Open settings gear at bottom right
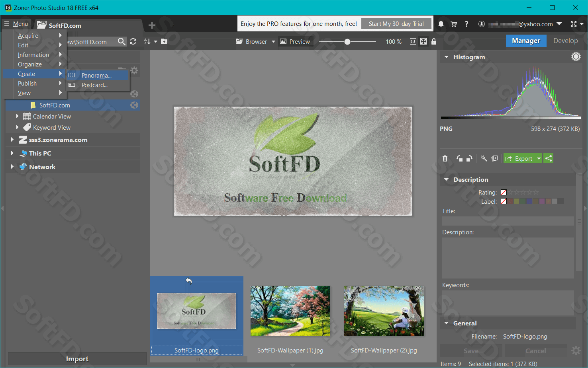The image size is (588, 368). pyautogui.click(x=576, y=350)
